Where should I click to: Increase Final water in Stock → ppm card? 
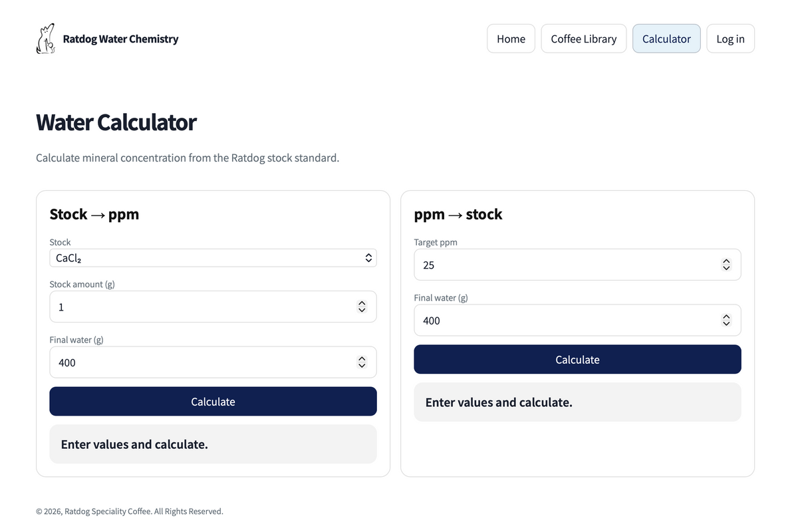coord(362,359)
